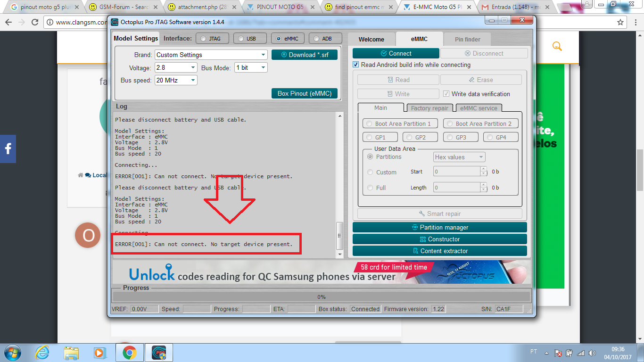Image resolution: width=644 pixels, height=362 pixels.
Task: Open the Content extractor
Action: 439,251
